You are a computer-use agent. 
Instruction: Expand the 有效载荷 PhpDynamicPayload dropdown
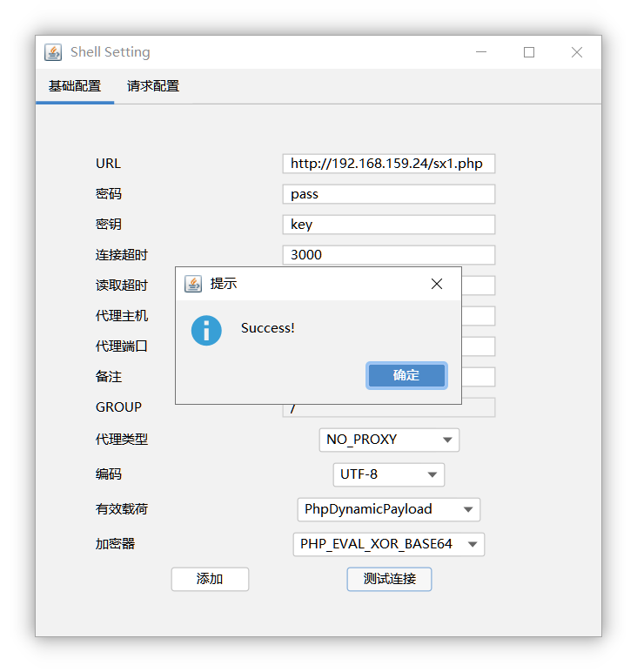coord(389,509)
